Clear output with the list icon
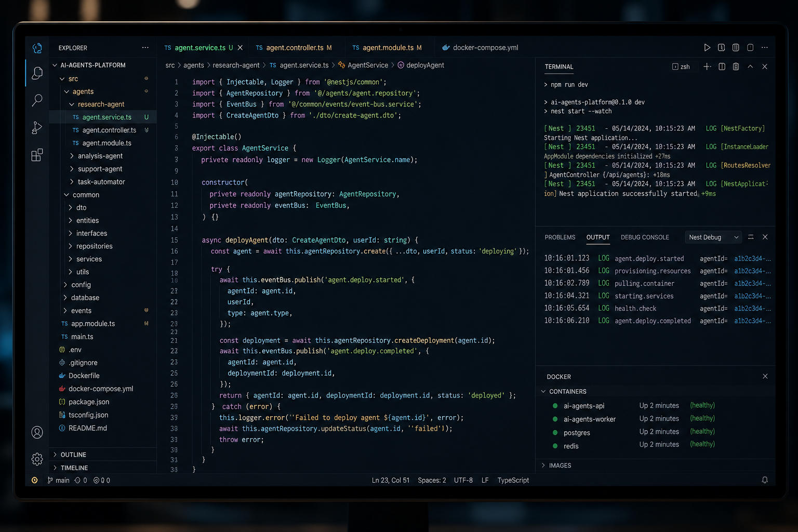This screenshot has width=798, height=532. [x=751, y=237]
